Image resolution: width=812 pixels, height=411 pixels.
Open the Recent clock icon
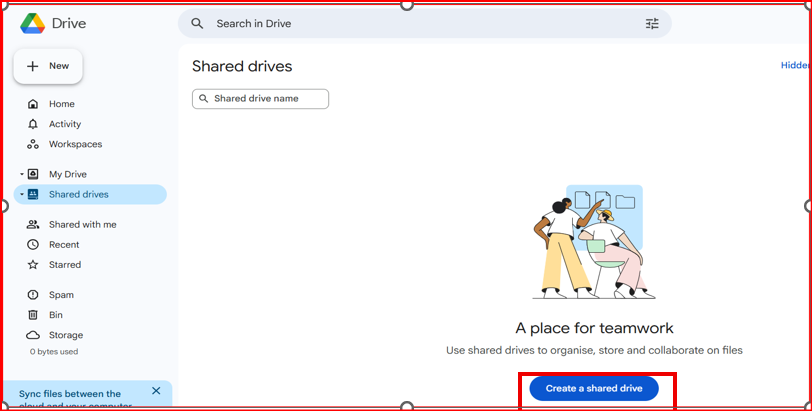click(x=33, y=245)
